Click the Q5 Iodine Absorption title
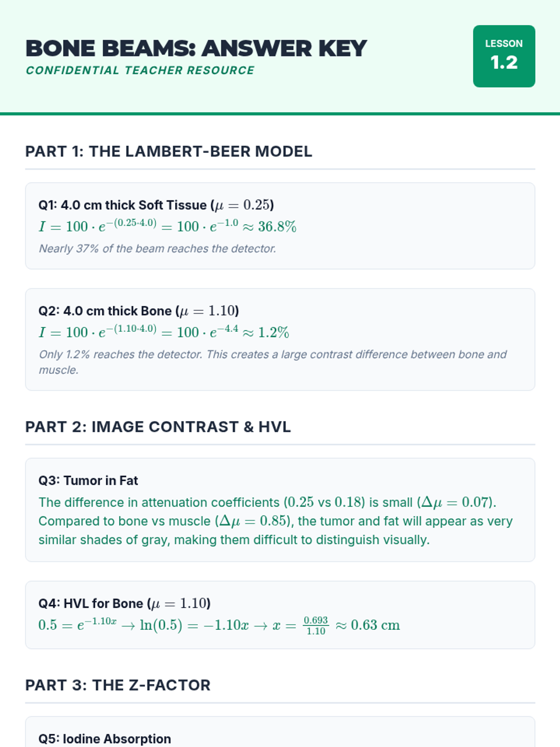The image size is (560, 747). click(x=105, y=739)
